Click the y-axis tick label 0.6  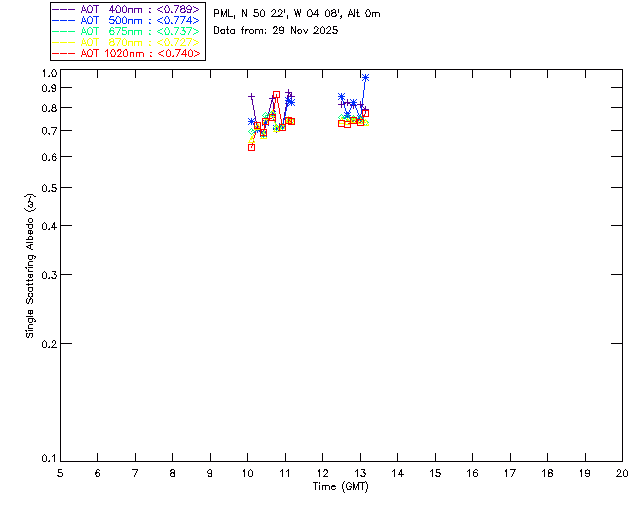(x=49, y=158)
